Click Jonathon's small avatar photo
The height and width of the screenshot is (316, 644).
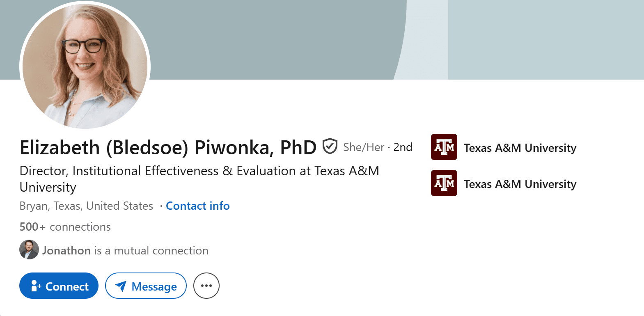click(29, 250)
